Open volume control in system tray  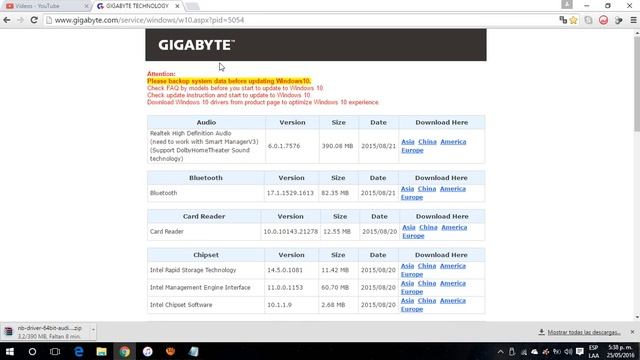click(x=568, y=352)
